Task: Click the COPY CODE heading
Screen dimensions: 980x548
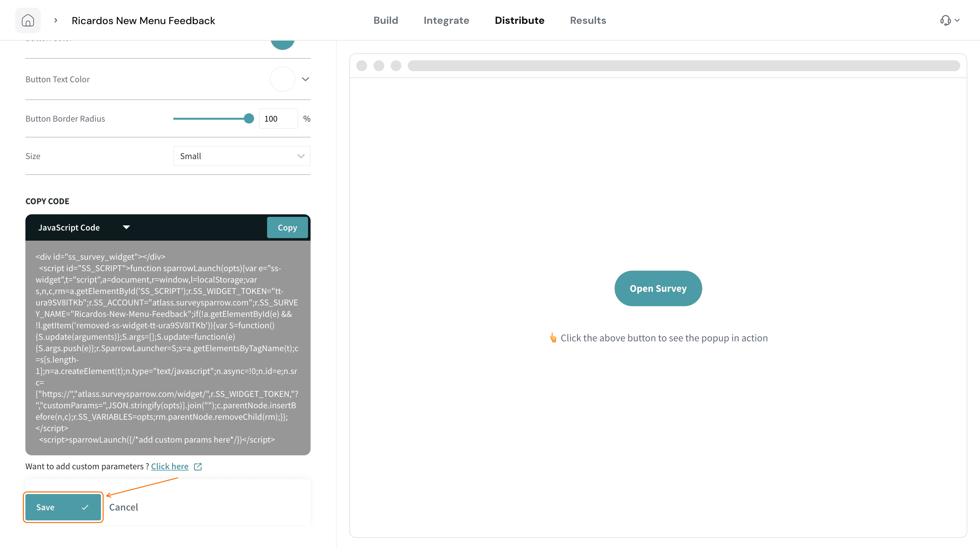Action: [47, 201]
